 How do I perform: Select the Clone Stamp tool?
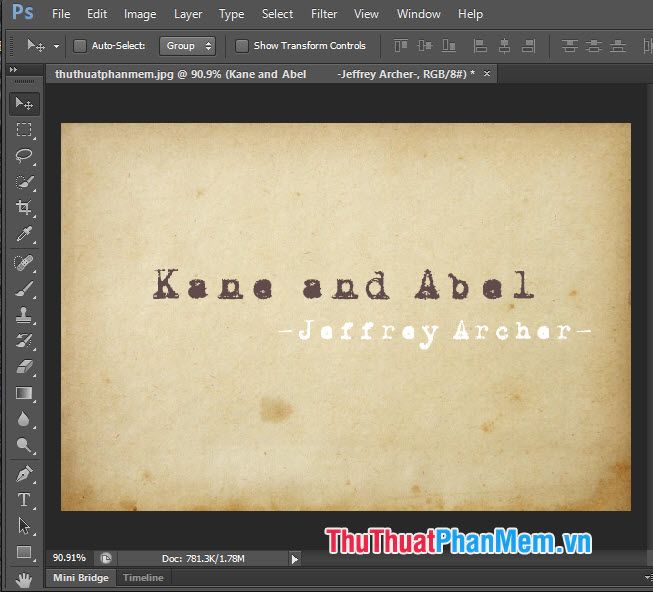24,315
